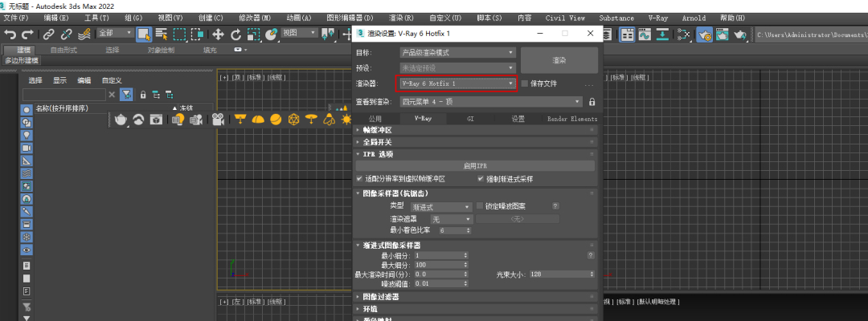Choose the Rectangular Selection Region tool
The image size is (868, 321).
(x=180, y=35)
